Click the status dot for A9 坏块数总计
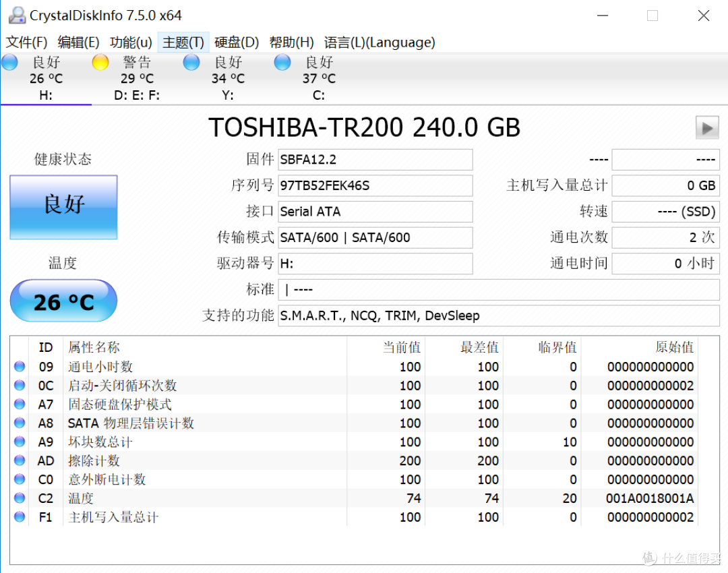Screen dimensions: 728x573 [x=20, y=442]
